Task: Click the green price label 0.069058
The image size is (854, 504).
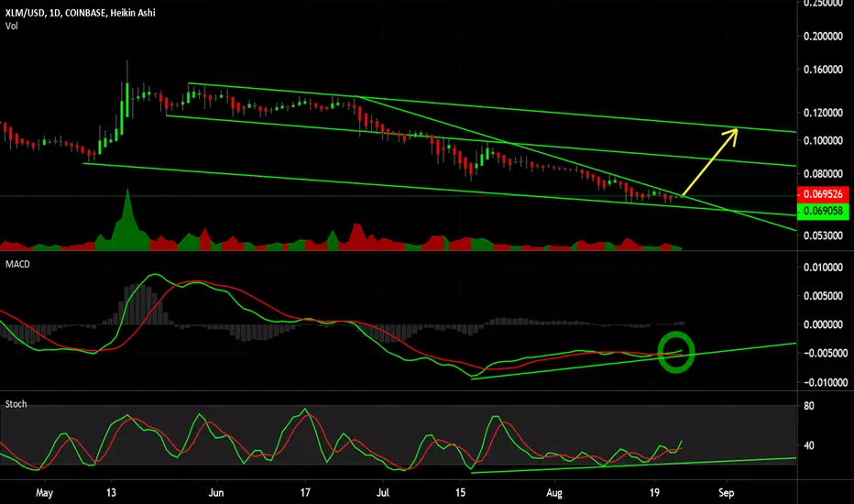Action: [823, 211]
